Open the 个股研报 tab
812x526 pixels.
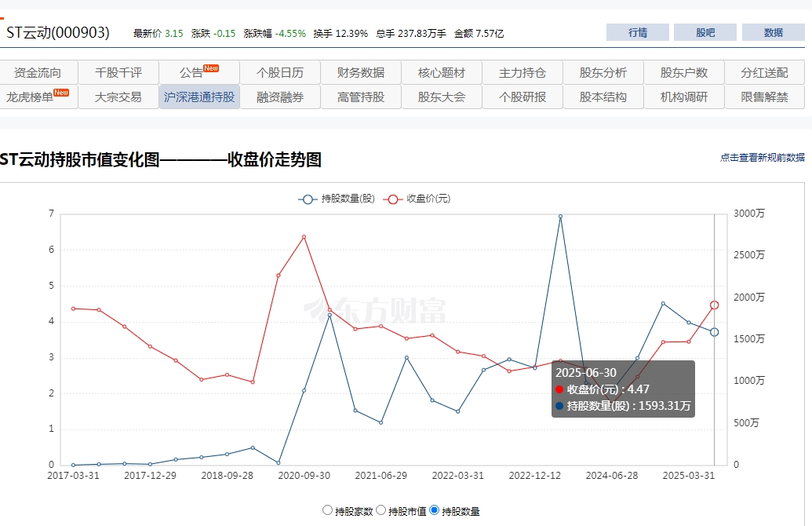(x=523, y=97)
